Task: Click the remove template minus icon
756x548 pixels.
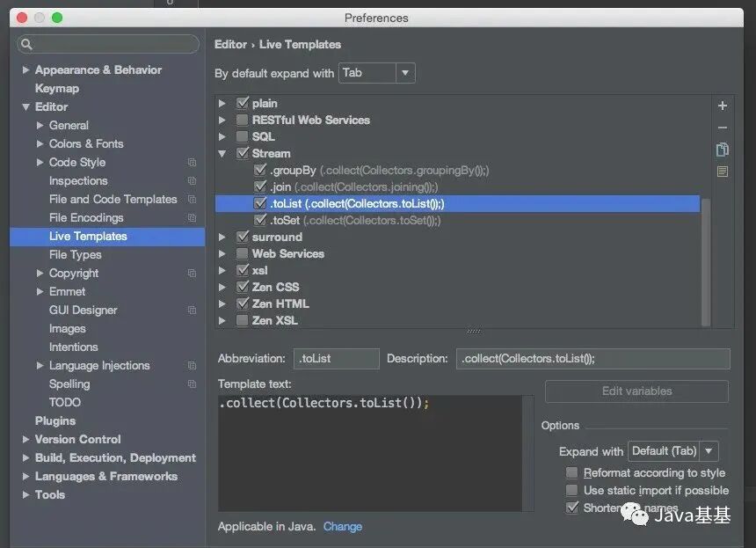Action: click(723, 128)
